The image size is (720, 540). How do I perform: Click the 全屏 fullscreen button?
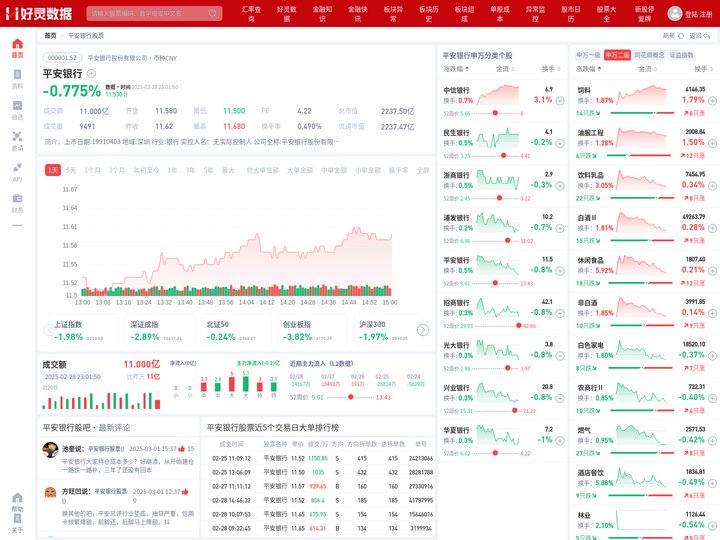(423, 170)
